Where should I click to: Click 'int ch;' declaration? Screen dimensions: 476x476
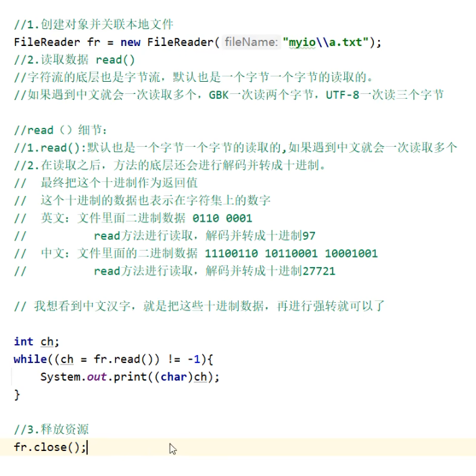(x=37, y=341)
